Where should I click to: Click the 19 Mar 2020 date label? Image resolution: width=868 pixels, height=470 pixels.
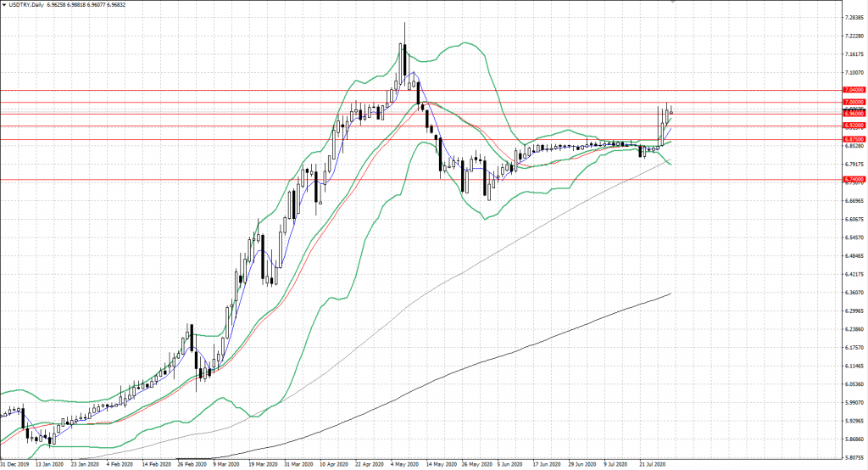click(x=264, y=465)
